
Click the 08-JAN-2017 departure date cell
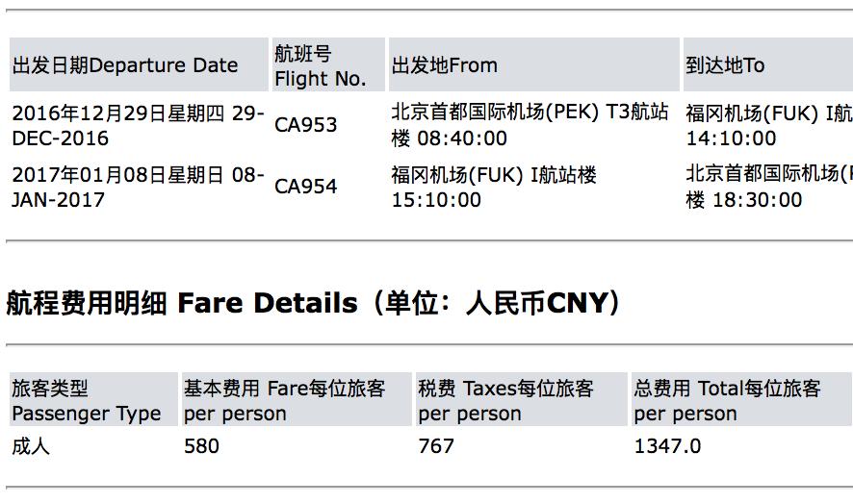click(x=138, y=187)
